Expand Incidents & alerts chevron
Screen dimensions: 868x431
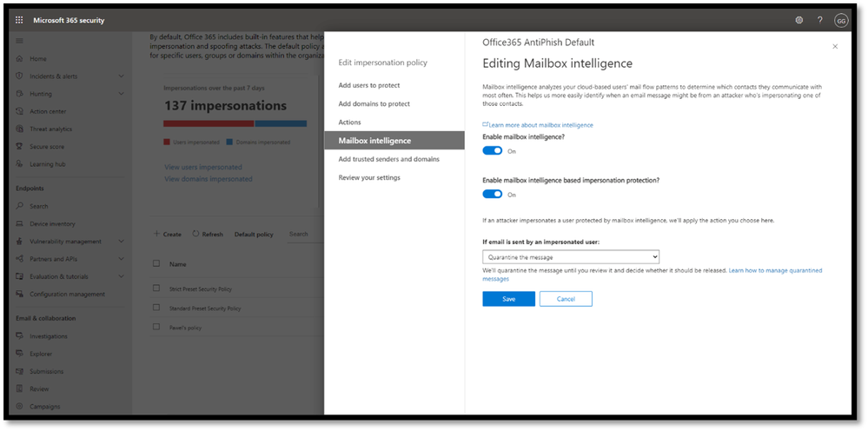[x=122, y=76]
